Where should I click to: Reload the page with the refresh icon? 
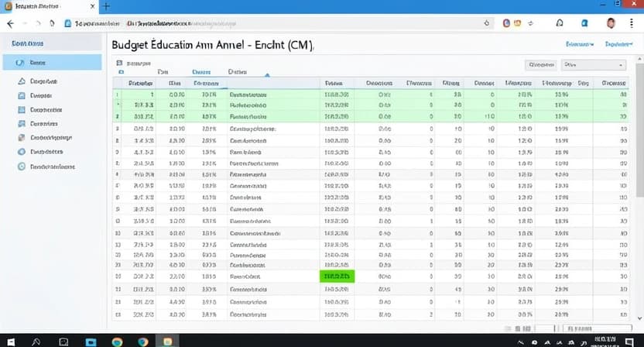[x=52, y=23]
